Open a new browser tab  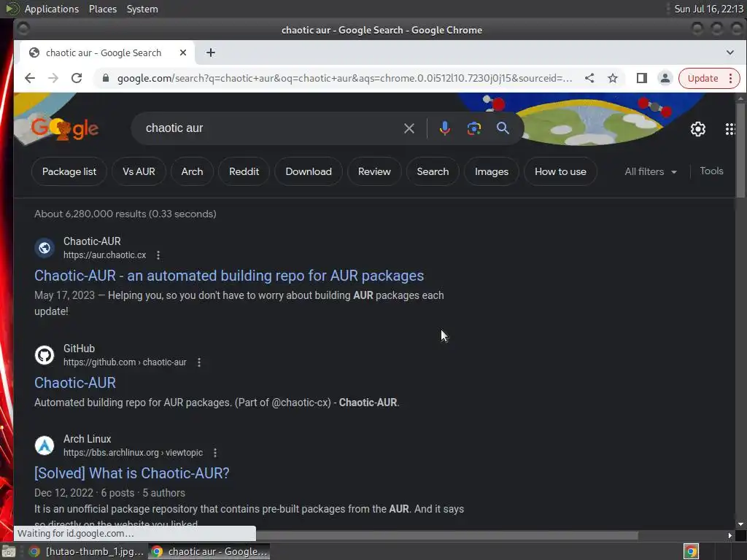click(x=211, y=52)
